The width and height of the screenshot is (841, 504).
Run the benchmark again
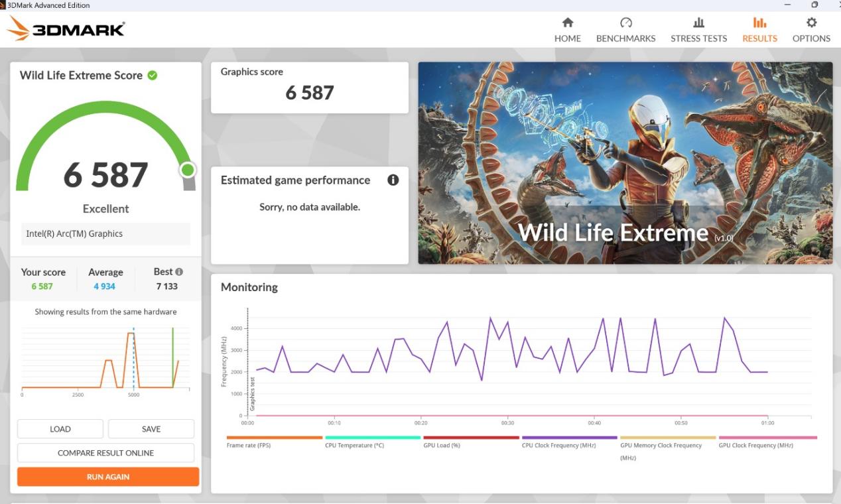108,477
